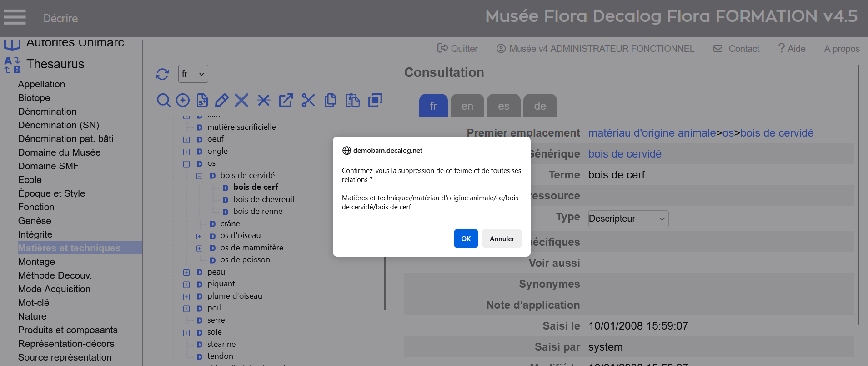868x366 pixels.
Task: Click the scissors cut icon
Action: point(308,100)
